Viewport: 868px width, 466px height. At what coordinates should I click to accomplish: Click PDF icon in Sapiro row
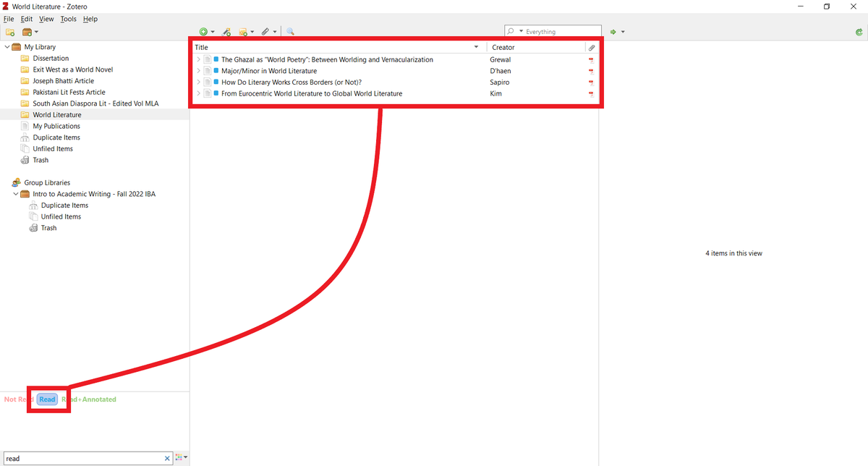pos(591,82)
